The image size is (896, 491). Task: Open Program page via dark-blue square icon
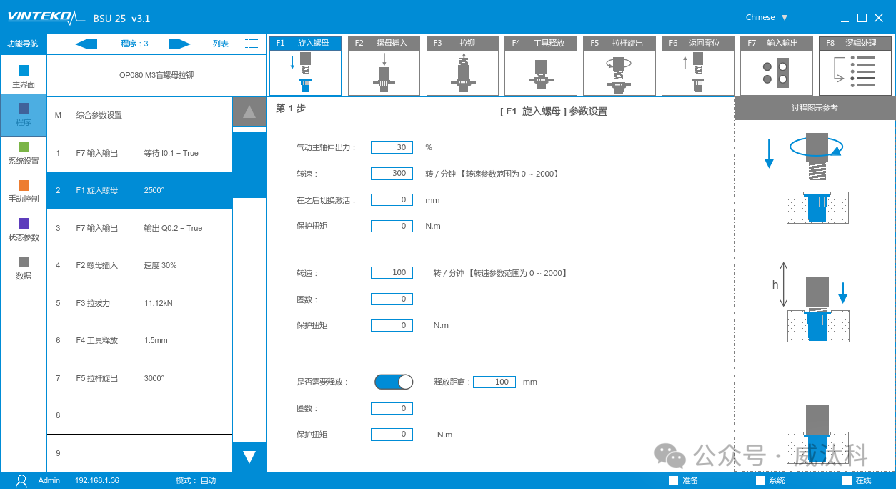pyautogui.click(x=23, y=109)
